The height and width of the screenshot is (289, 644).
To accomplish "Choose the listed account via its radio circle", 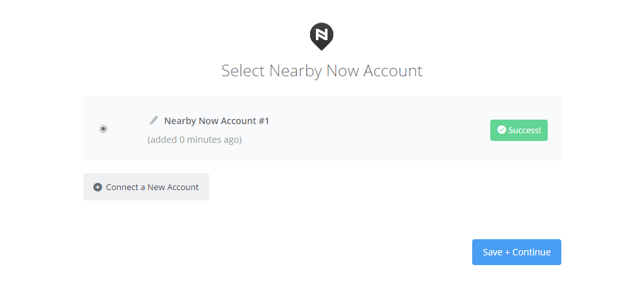I will 103,129.
